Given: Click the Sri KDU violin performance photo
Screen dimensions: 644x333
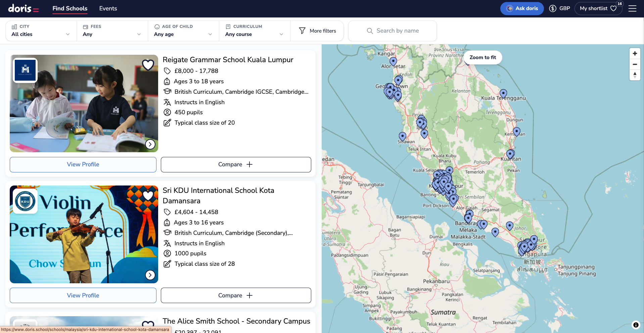Looking at the screenshot, I should [84, 234].
